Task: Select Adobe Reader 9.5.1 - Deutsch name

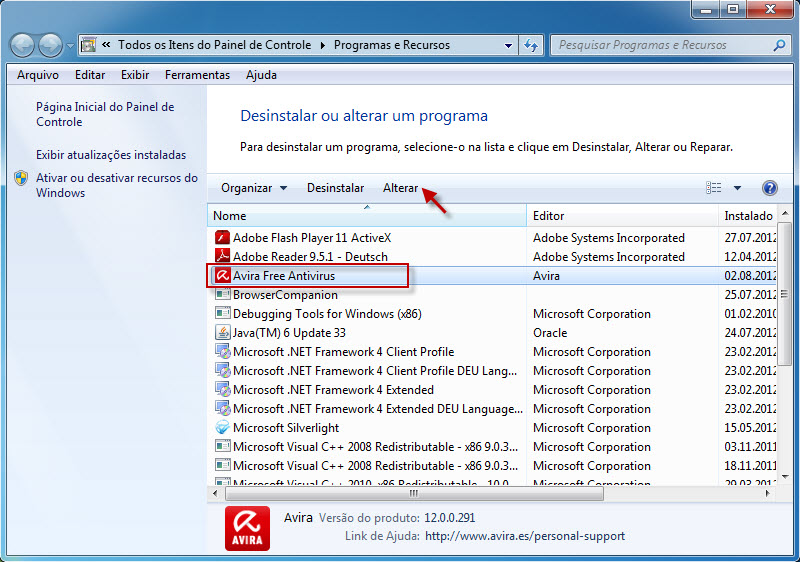Action: click(x=310, y=257)
